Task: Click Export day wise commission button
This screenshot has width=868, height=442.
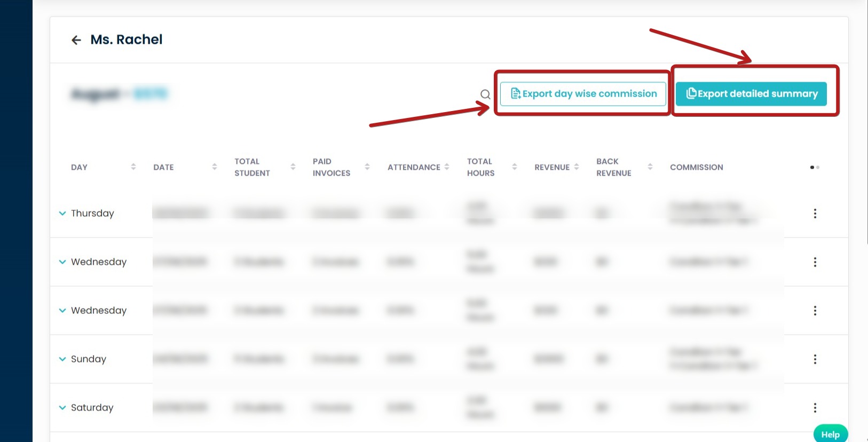Action: point(583,94)
